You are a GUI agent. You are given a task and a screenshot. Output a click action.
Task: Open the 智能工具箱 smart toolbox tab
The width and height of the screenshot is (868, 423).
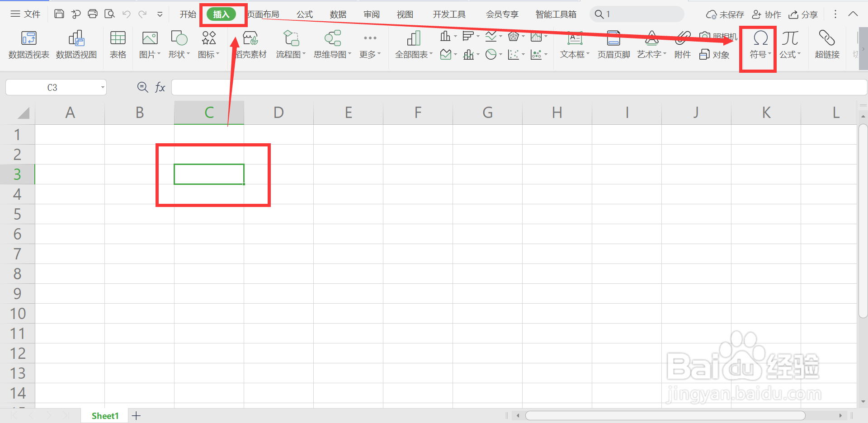[556, 14]
